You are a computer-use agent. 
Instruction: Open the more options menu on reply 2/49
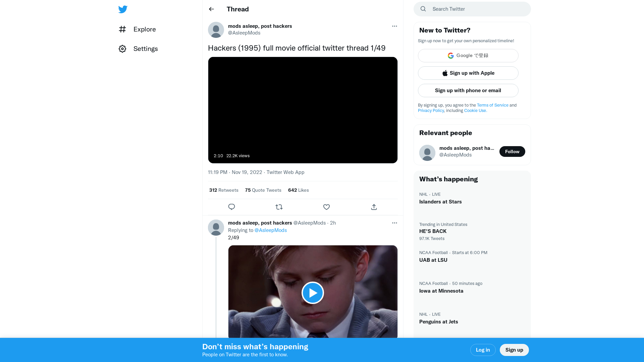point(394,223)
